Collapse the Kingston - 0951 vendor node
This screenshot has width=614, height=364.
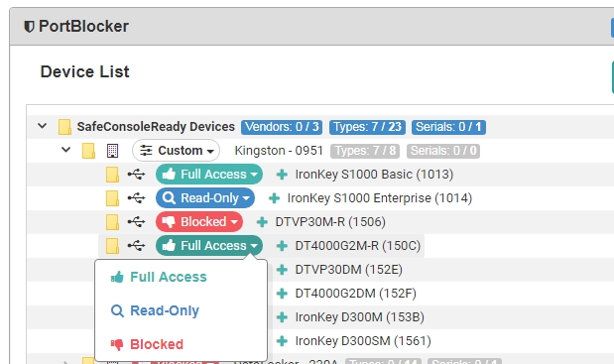65,150
